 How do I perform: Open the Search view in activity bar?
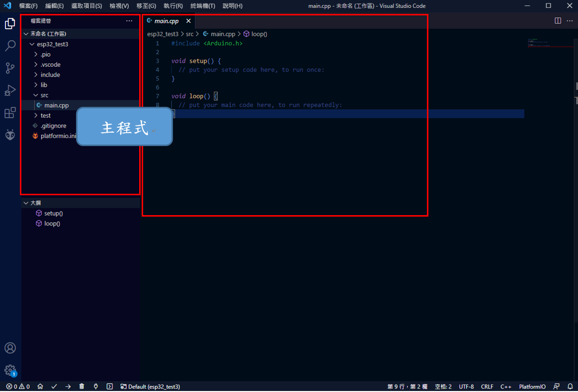tap(10, 46)
